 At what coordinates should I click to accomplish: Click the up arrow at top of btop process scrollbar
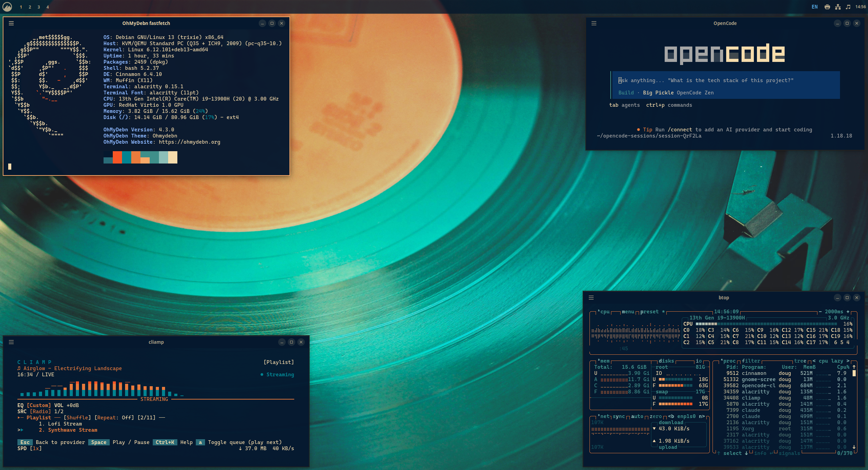point(854,367)
